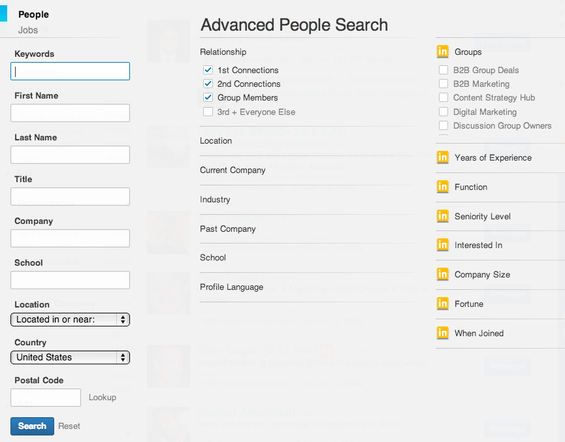This screenshot has width=565, height=442.
Task: Check the B2B Group Deals checkbox
Action: (x=444, y=70)
